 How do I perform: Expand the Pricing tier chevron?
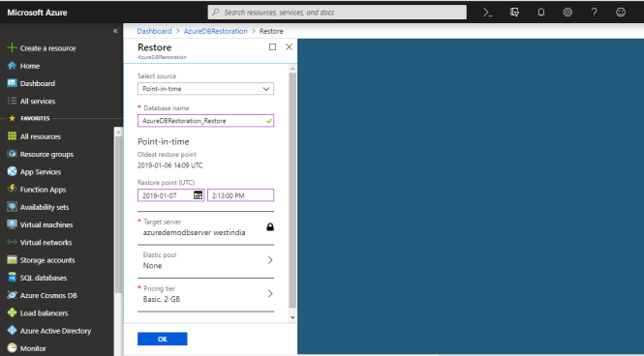[x=270, y=294]
